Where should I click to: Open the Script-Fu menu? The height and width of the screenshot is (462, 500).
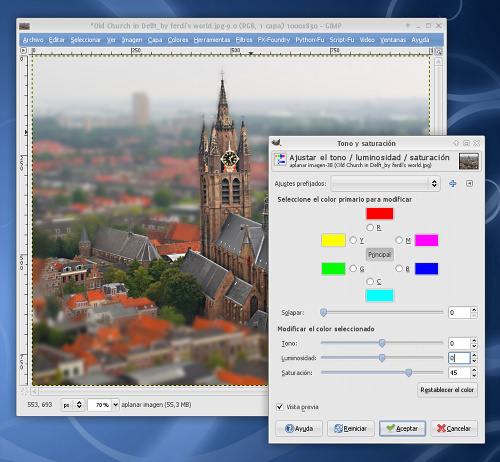click(342, 40)
